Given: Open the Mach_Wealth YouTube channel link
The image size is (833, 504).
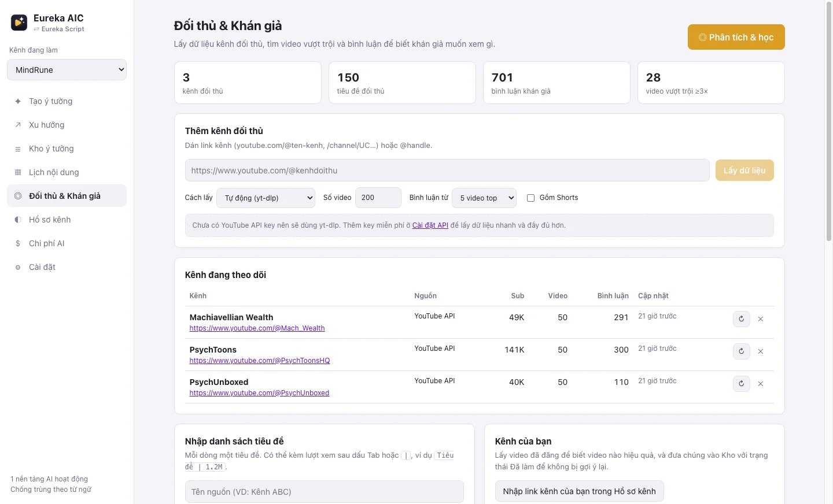Looking at the screenshot, I should [257, 328].
